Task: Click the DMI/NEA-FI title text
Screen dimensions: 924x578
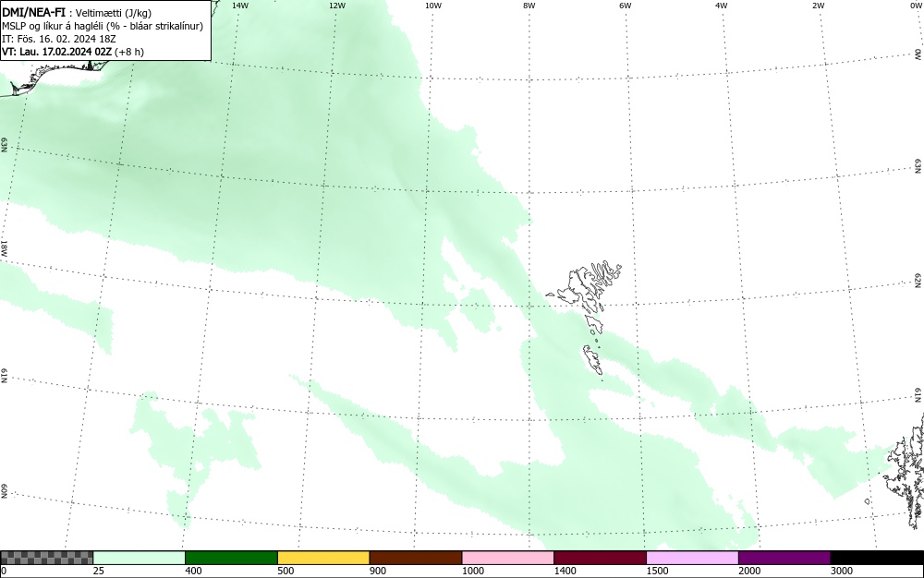Action: (x=33, y=11)
